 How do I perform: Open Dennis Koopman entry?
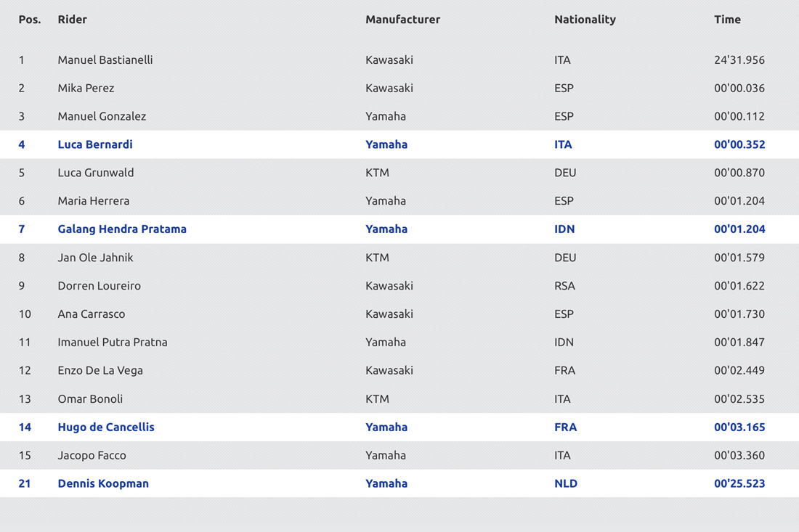(x=399, y=483)
